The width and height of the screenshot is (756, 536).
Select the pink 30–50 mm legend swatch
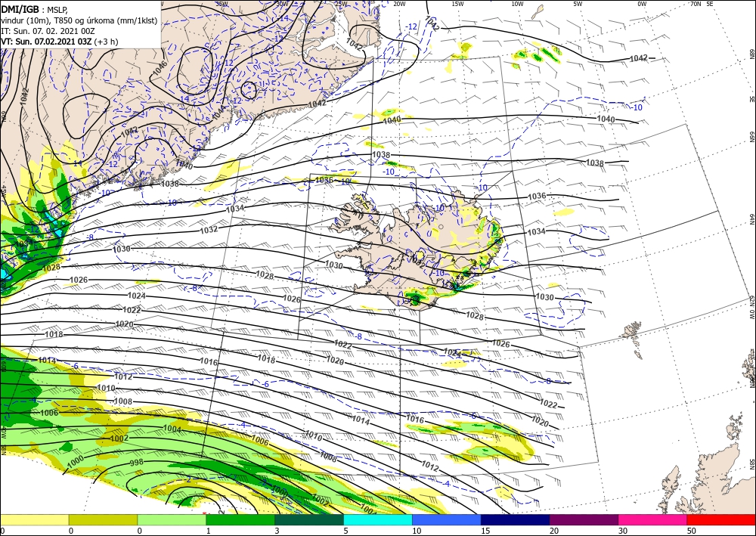652,519
